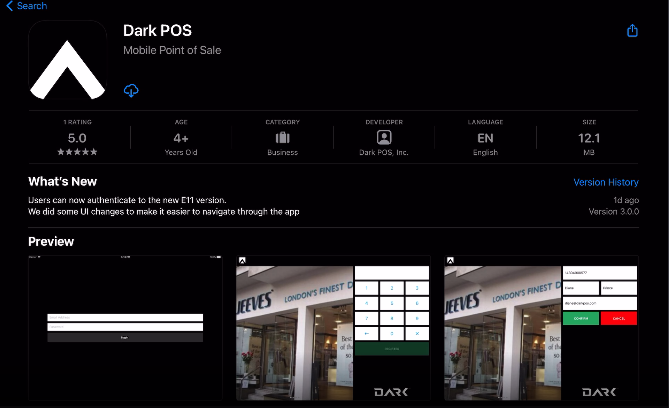Tap the five-star rating row
Screen dimensions: 669x408
click(77, 152)
